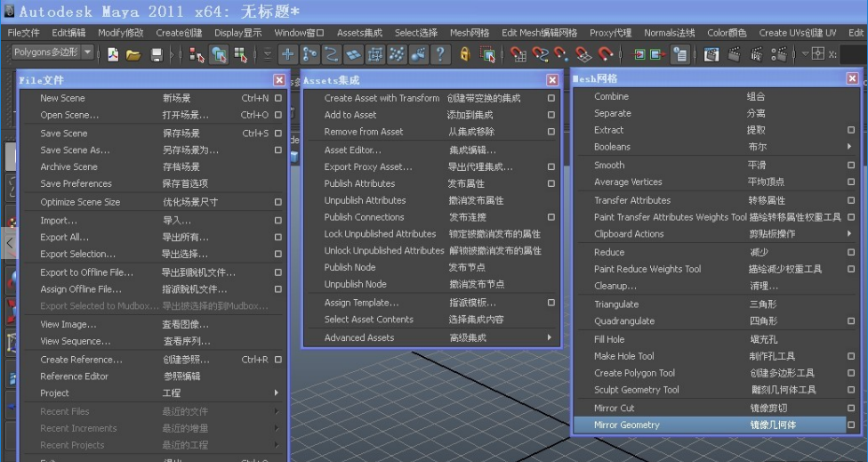Click the X coordinate input field
Viewport: 868px width, 462px height.
click(854, 54)
